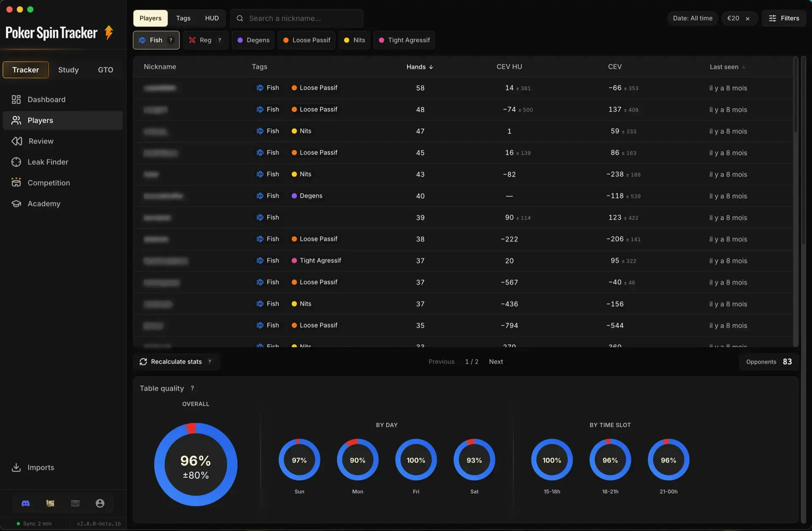Viewport: 812px width, 531px height.
Task: Click the Imports download icon
Action: click(x=16, y=467)
